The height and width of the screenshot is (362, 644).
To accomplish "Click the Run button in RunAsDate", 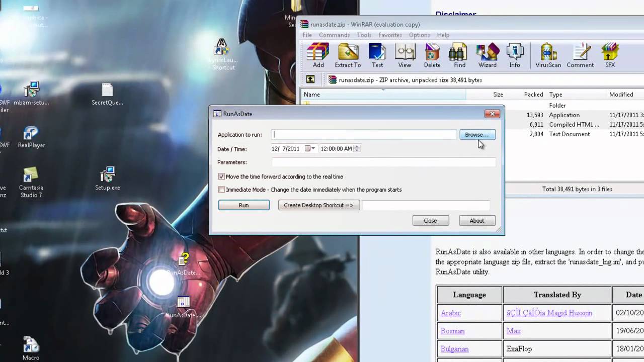I will pos(244,205).
